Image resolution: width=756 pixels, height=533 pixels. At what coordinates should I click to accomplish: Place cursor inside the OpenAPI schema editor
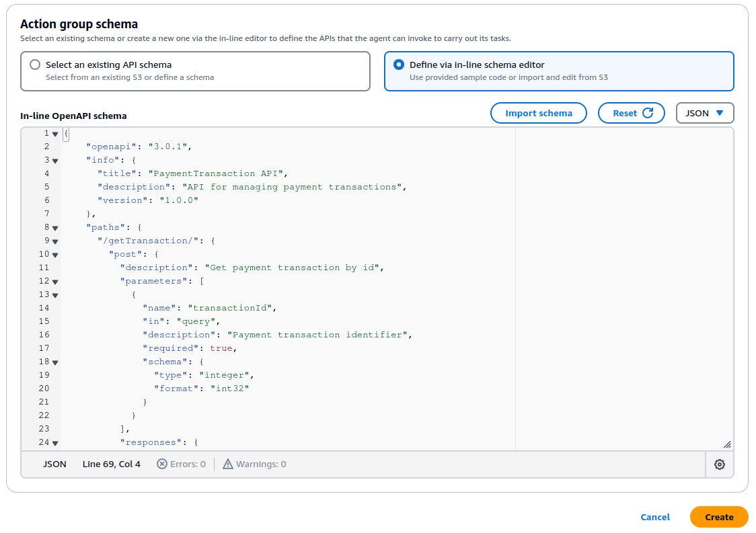(x=336, y=302)
